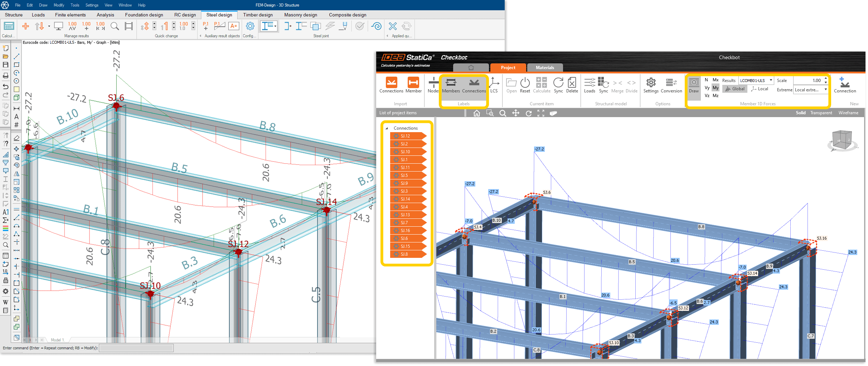Click expander arrow left of Auxiliary result objects
Viewport: 868px width, 366px height.
click(200, 36)
